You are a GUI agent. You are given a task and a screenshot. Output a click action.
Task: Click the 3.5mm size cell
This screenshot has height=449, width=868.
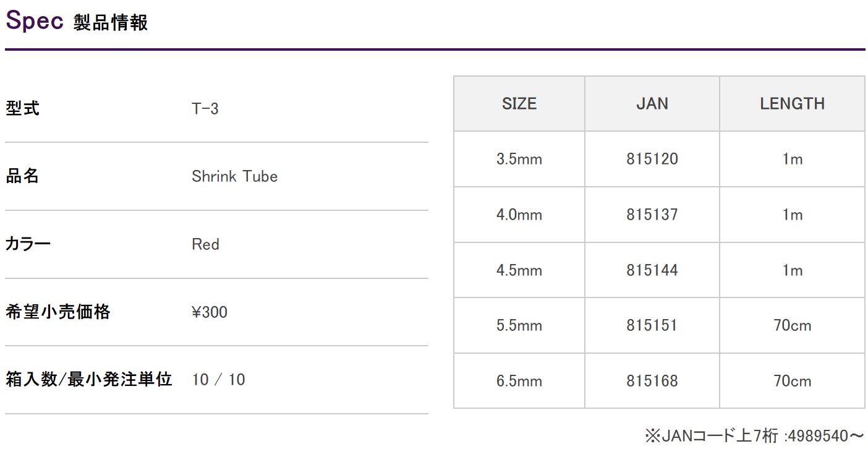pyautogui.click(x=519, y=159)
